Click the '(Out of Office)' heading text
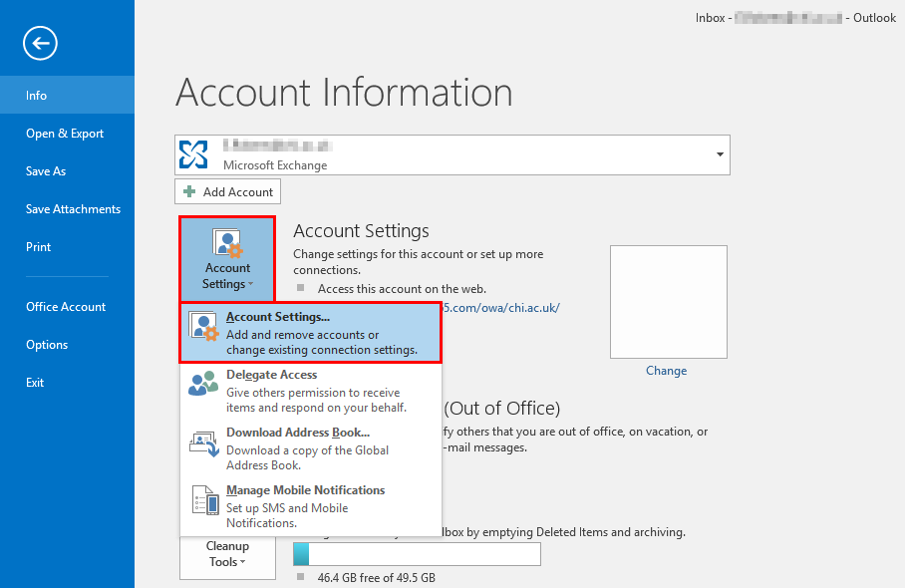Screen dimensions: 905x588 point(502,408)
